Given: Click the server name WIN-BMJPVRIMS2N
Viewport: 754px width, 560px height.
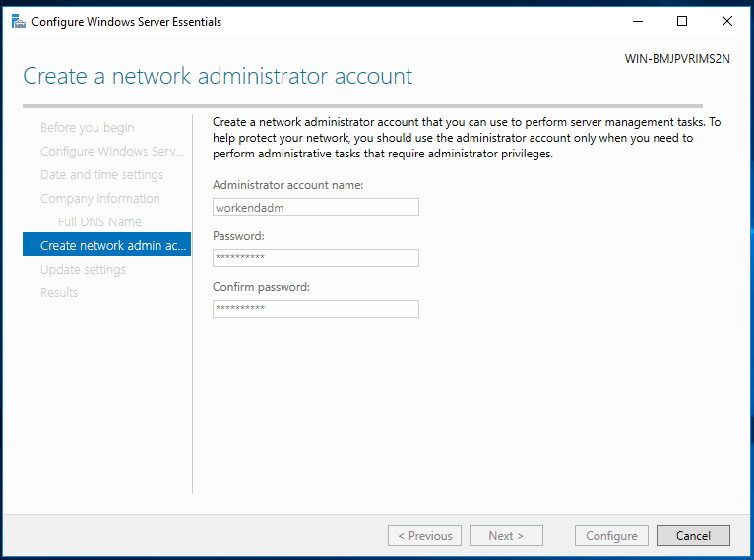Looking at the screenshot, I should point(677,59).
